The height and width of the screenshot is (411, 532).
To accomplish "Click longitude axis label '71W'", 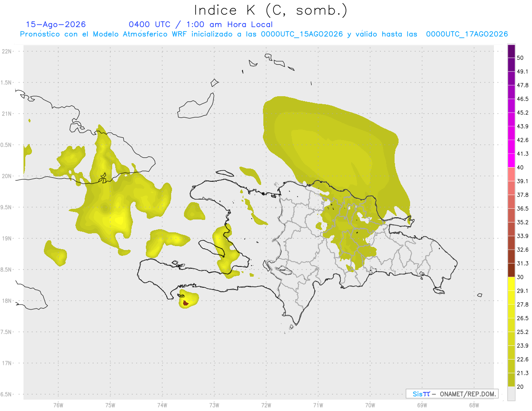I will click(318, 405).
